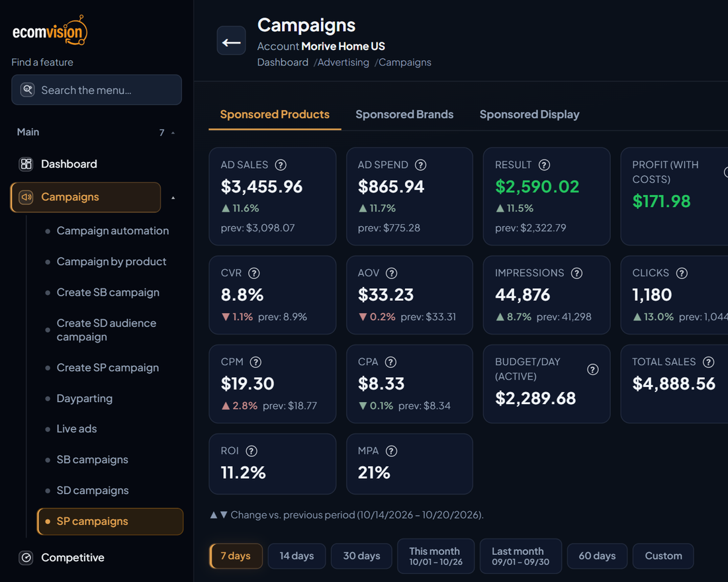Click the 44,876 impressions value

coord(522,295)
